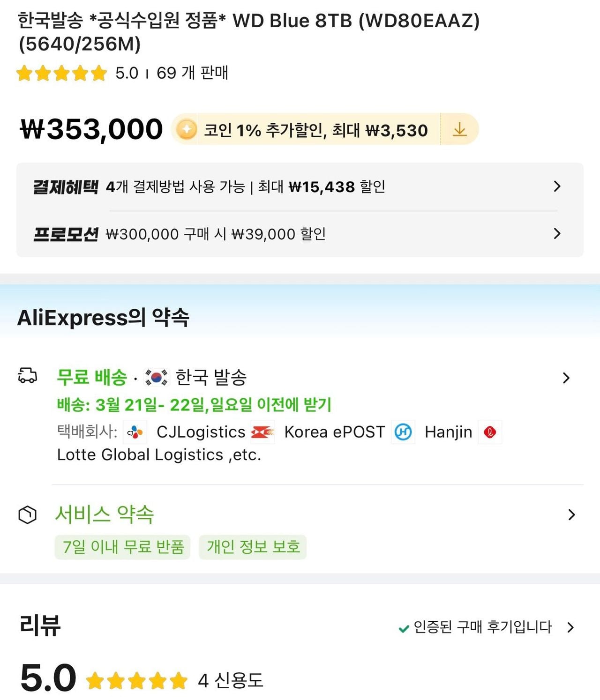Open verified purchase reviews chevron

pyautogui.click(x=570, y=627)
